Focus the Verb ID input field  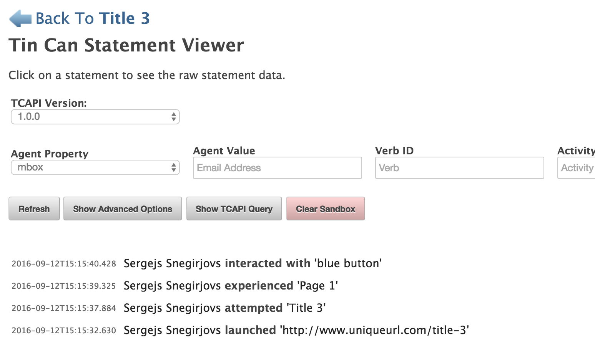[460, 168]
